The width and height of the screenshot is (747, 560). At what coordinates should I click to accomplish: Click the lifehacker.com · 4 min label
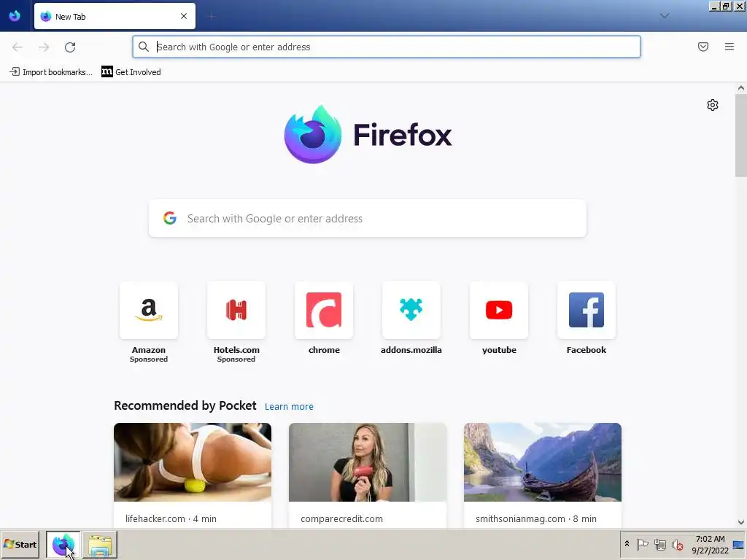point(171,518)
